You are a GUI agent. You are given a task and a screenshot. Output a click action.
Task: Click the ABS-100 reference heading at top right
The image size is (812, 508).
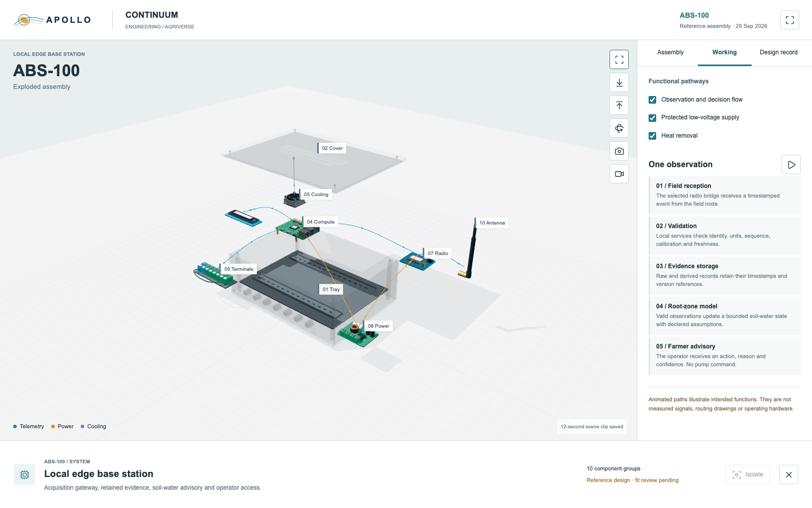[x=694, y=15]
